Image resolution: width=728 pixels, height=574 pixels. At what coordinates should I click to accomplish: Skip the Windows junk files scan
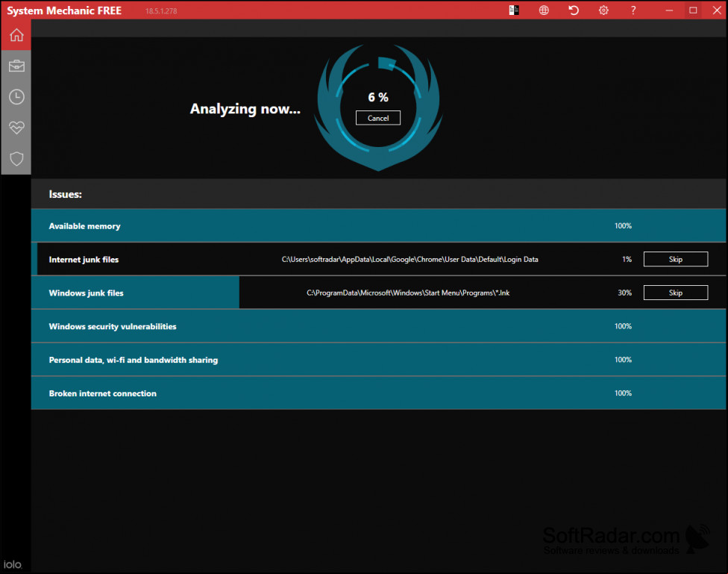pos(676,293)
